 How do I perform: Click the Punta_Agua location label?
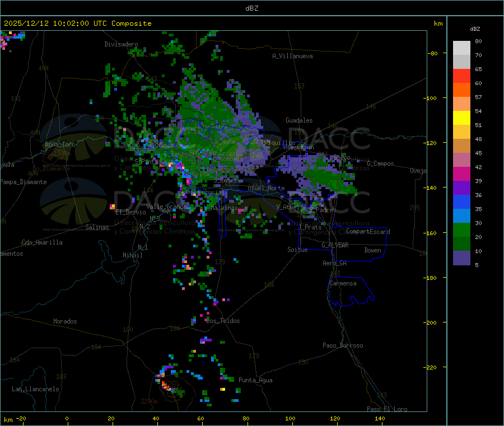(255, 380)
